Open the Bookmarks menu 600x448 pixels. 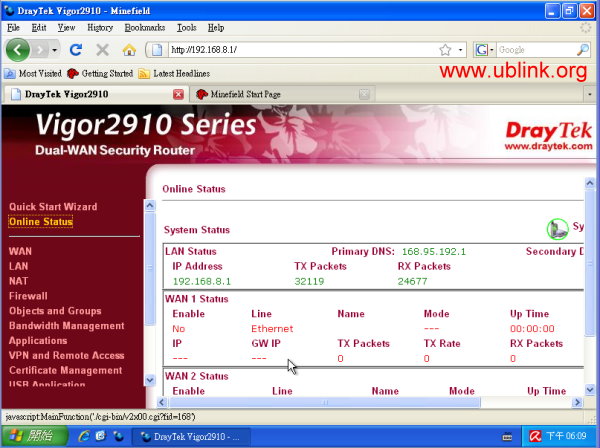click(x=145, y=28)
